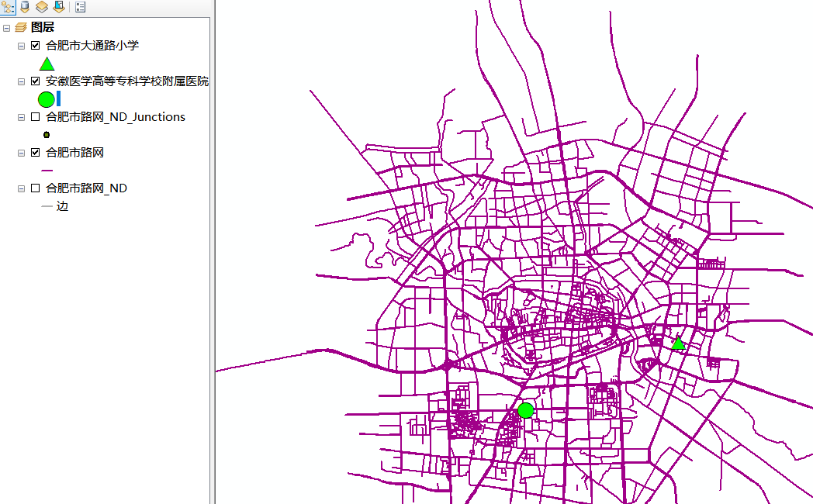This screenshot has height=504, width=813.
Task: Click green triangle school marker on map
Action: [678, 343]
